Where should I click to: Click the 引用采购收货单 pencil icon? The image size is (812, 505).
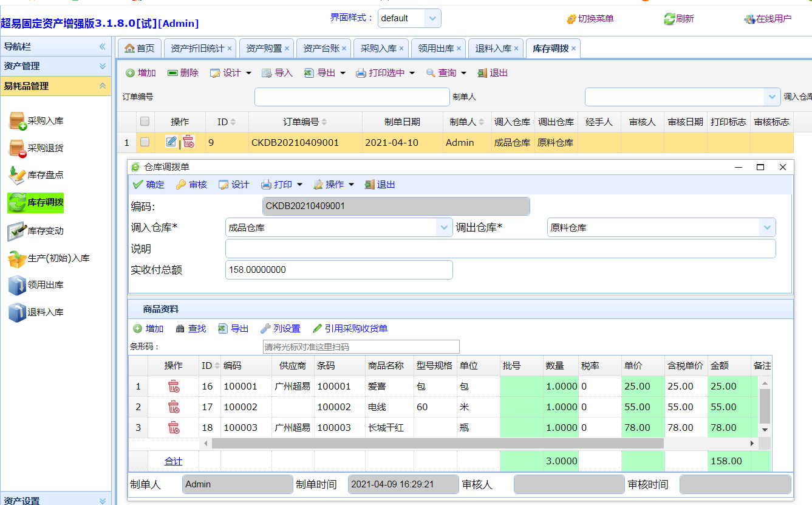tap(317, 329)
